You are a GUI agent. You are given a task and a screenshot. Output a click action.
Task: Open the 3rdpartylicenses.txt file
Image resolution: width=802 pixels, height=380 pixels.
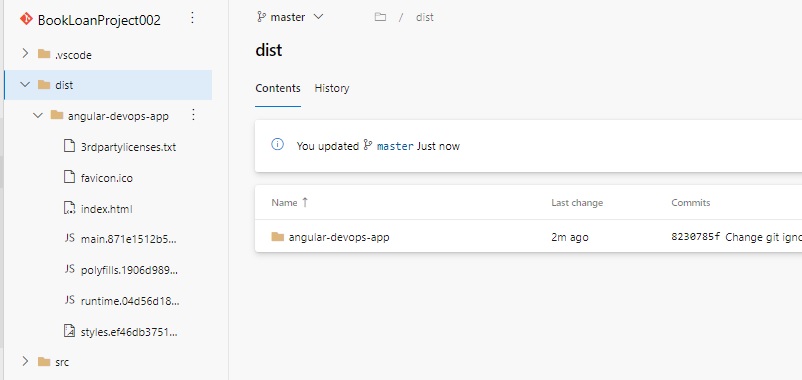[x=128, y=147]
